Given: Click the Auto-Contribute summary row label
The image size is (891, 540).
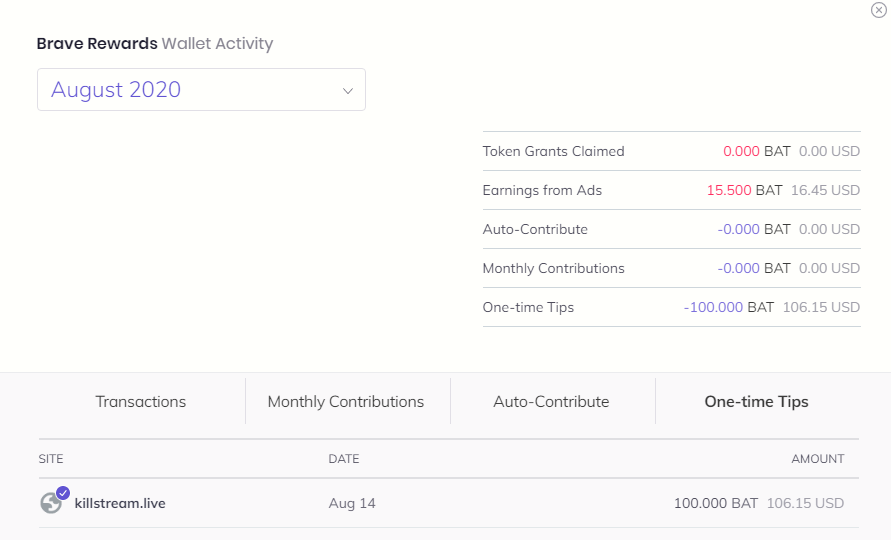Looking at the screenshot, I should (535, 229).
